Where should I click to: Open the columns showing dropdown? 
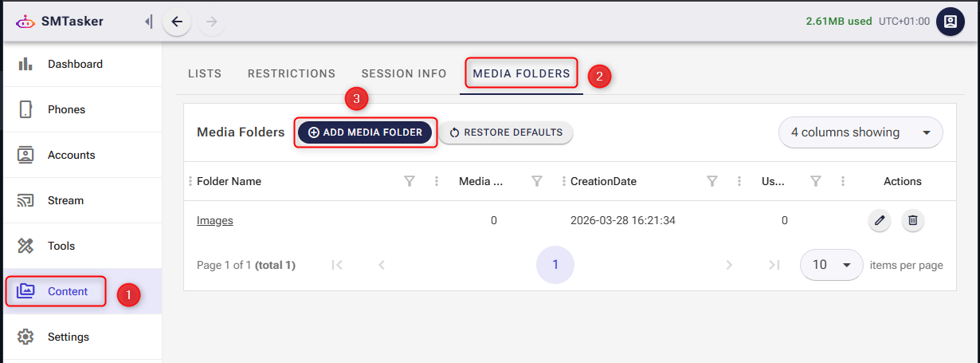(x=860, y=132)
